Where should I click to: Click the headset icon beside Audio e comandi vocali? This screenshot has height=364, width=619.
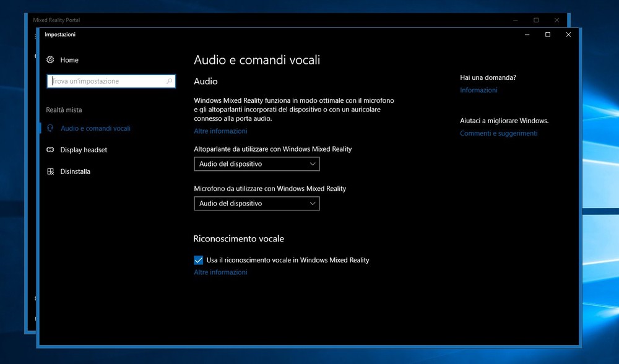(x=50, y=128)
